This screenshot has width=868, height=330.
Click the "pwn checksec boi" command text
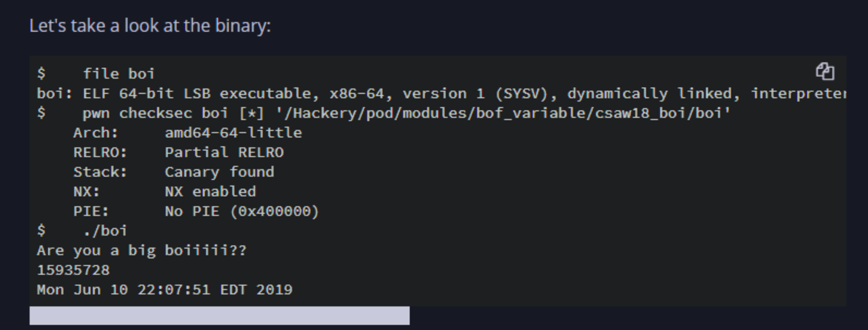[x=155, y=113]
